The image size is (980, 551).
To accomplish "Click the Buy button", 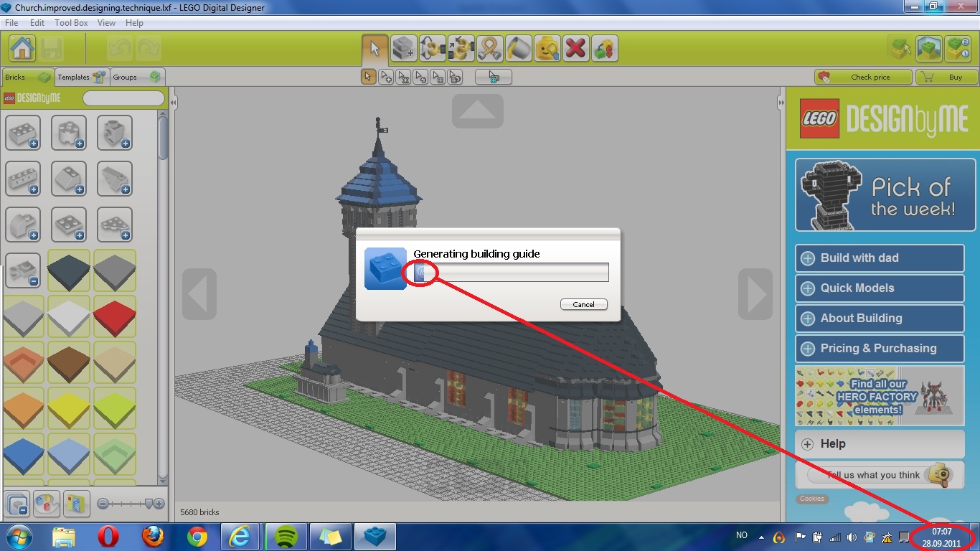I will point(947,77).
